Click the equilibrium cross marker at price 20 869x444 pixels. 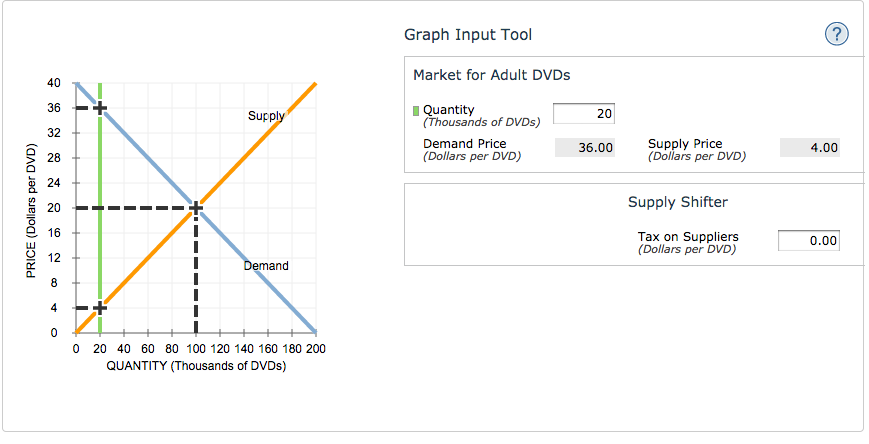[x=196, y=208]
